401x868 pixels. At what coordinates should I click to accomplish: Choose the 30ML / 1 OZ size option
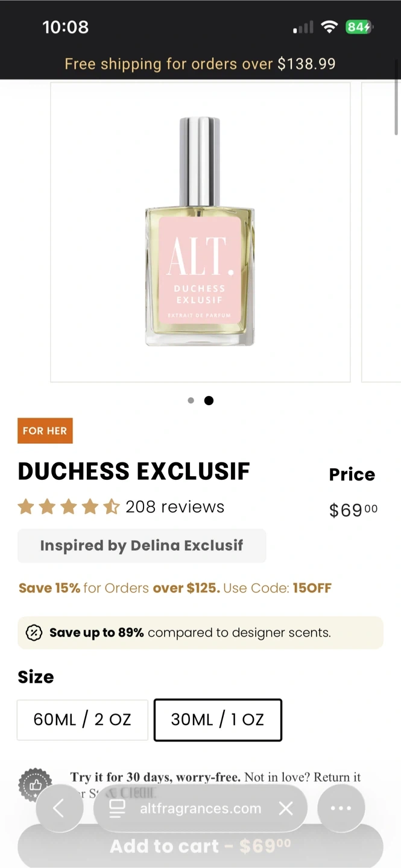click(x=218, y=720)
